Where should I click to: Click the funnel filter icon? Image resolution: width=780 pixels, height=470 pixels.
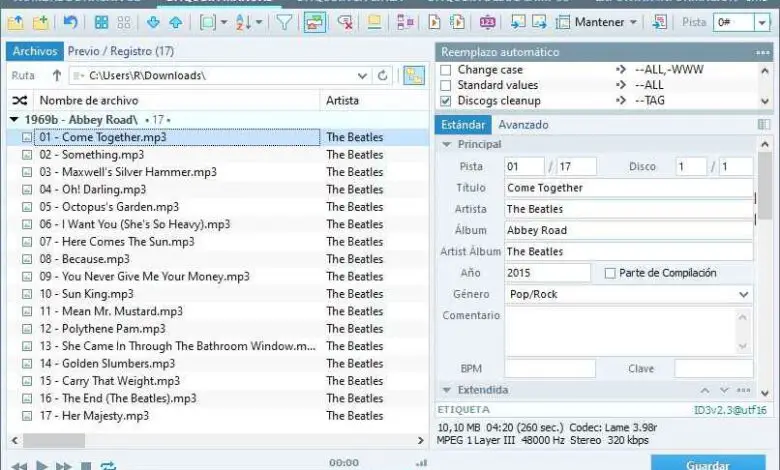point(284,22)
